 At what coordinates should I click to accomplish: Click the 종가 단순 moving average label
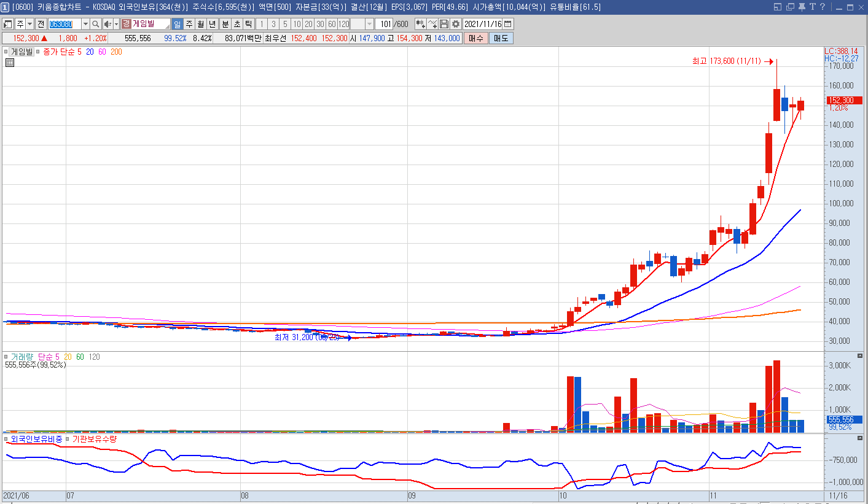[59, 52]
